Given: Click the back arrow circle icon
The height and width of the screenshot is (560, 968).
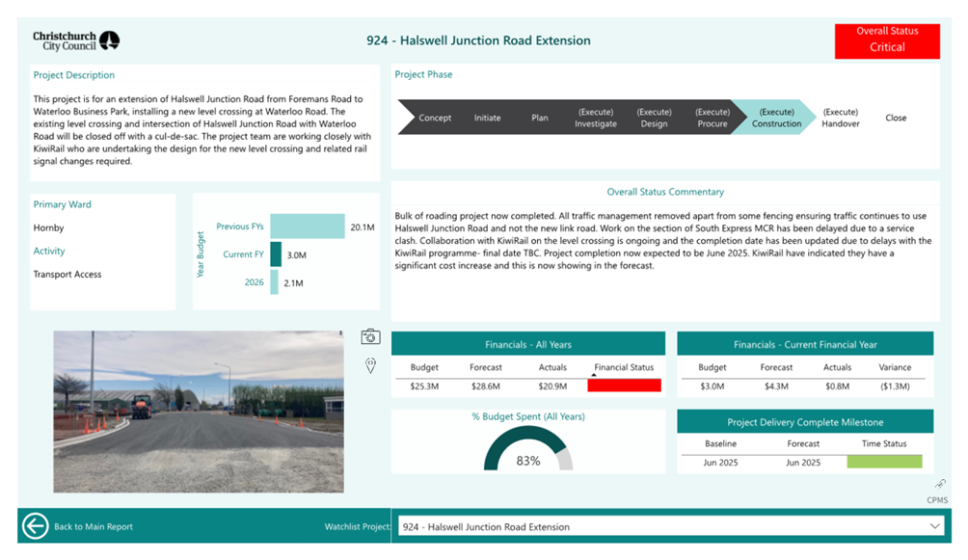Looking at the screenshot, I should click(x=36, y=526).
